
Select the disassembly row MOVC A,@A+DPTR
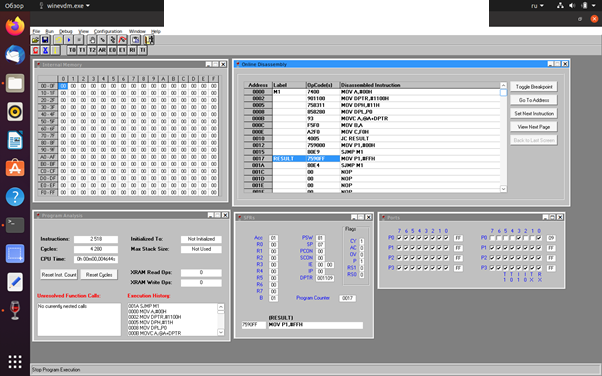[372, 118]
